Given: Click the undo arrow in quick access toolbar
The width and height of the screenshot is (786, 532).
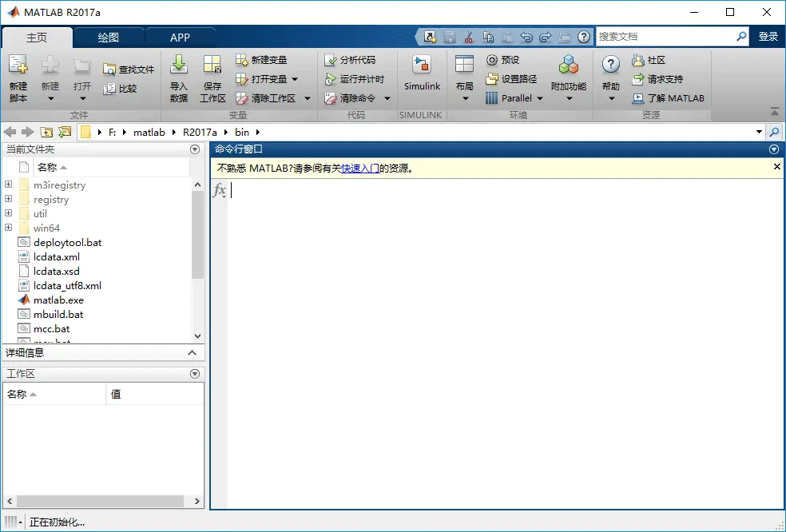Looking at the screenshot, I should click(526, 37).
